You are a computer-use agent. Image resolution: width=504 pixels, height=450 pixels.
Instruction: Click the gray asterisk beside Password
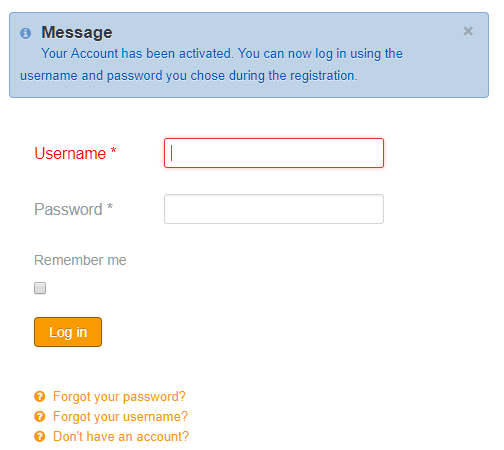[110, 206]
